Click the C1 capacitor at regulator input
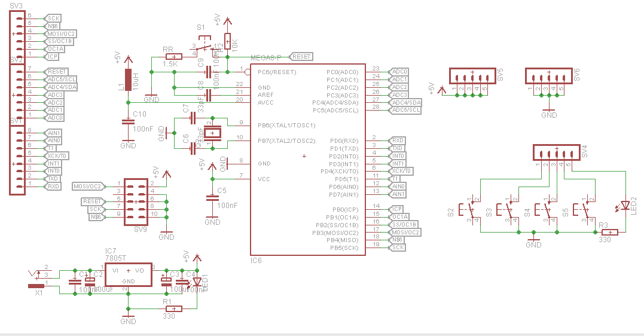Viewport: 644px width, 336px height. (75, 282)
